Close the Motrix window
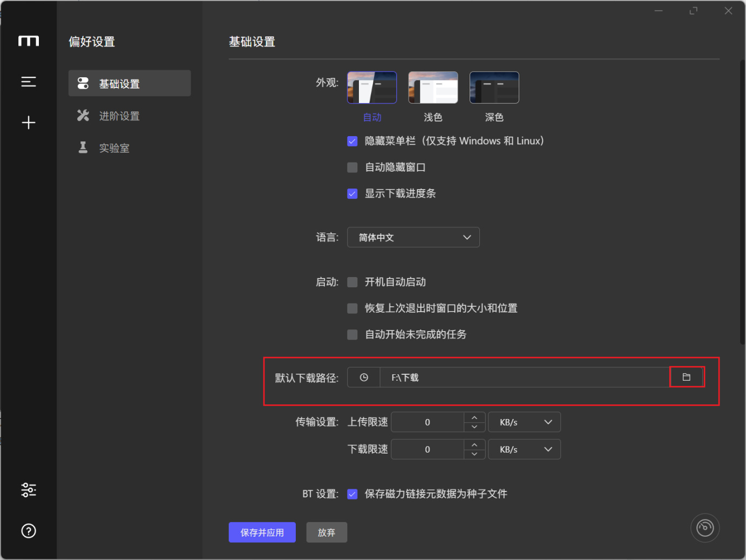Image resolution: width=746 pixels, height=560 pixels. point(729,11)
